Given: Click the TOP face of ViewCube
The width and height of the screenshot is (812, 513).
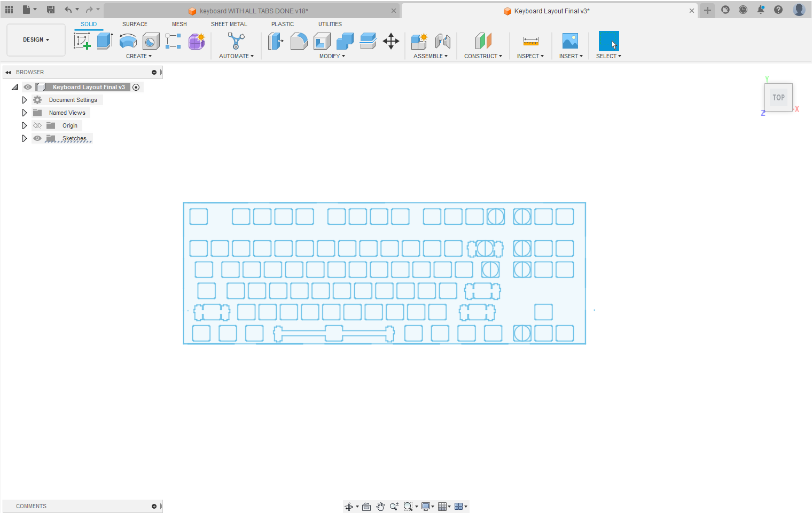Looking at the screenshot, I should point(778,98).
